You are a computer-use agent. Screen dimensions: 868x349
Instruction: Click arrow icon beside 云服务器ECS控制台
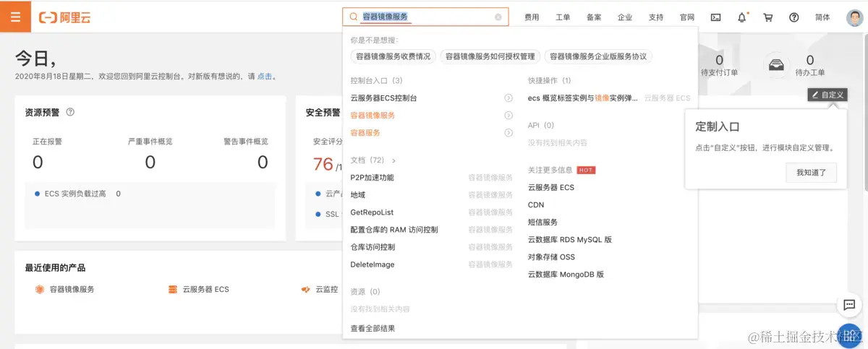[509, 98]
